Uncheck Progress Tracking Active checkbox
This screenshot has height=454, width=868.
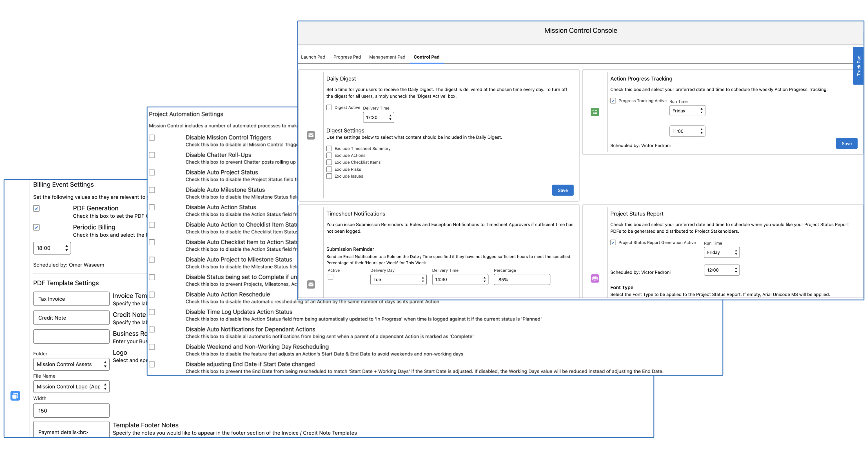tap(613, 100)
